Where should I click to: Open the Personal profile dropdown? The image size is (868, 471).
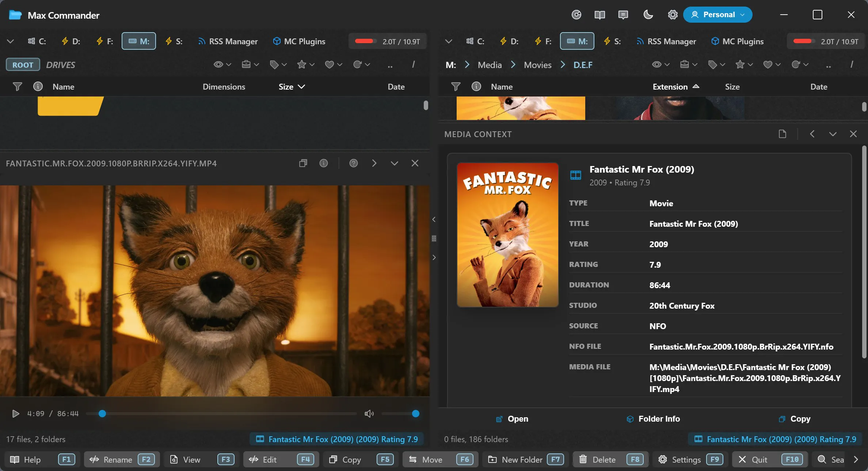[717, 15]
